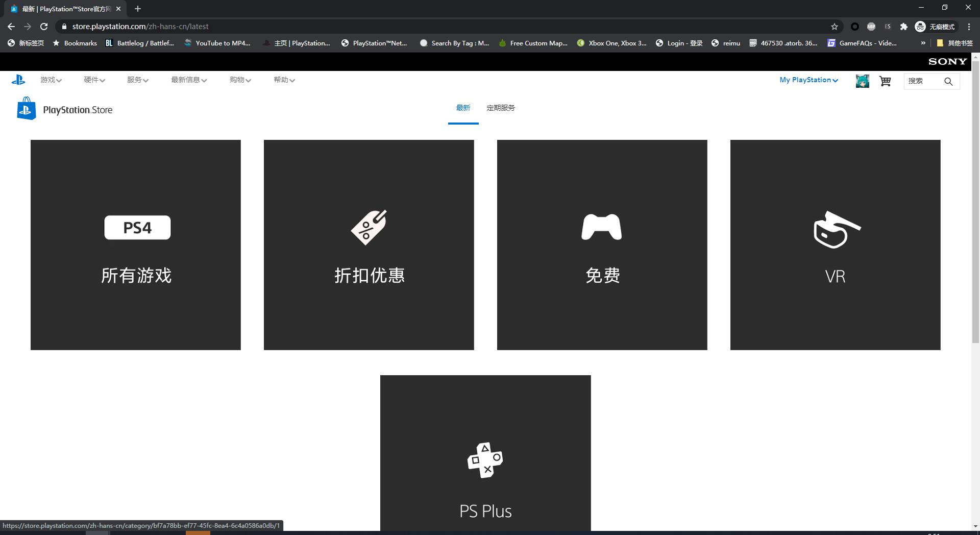Select the 最新 tab
The width and height of the screenshot is (980, 535).
tap(463, 108)
